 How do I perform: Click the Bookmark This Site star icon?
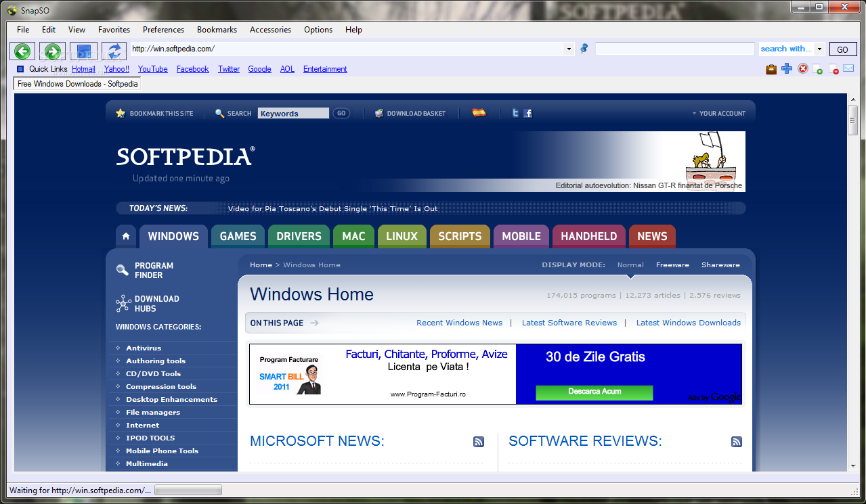point(121,113)
